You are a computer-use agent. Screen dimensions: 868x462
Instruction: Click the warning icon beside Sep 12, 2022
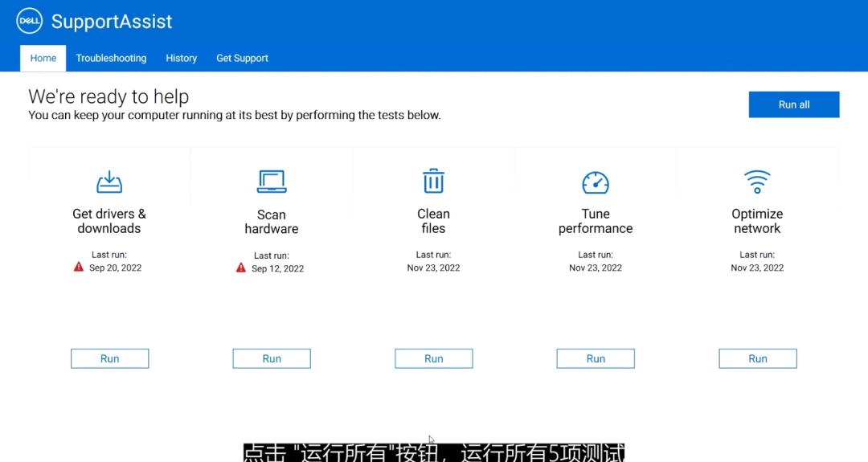241,268
